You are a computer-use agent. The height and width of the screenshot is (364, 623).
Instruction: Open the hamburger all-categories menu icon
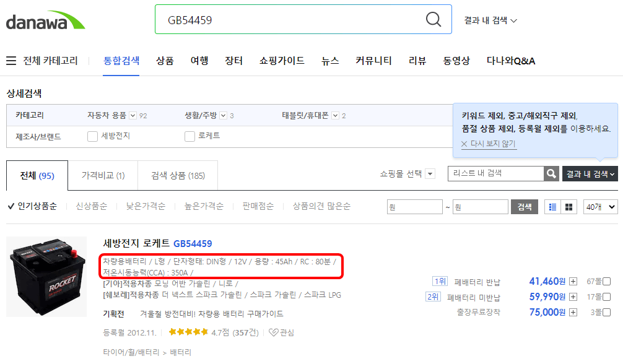coord(11,61)
